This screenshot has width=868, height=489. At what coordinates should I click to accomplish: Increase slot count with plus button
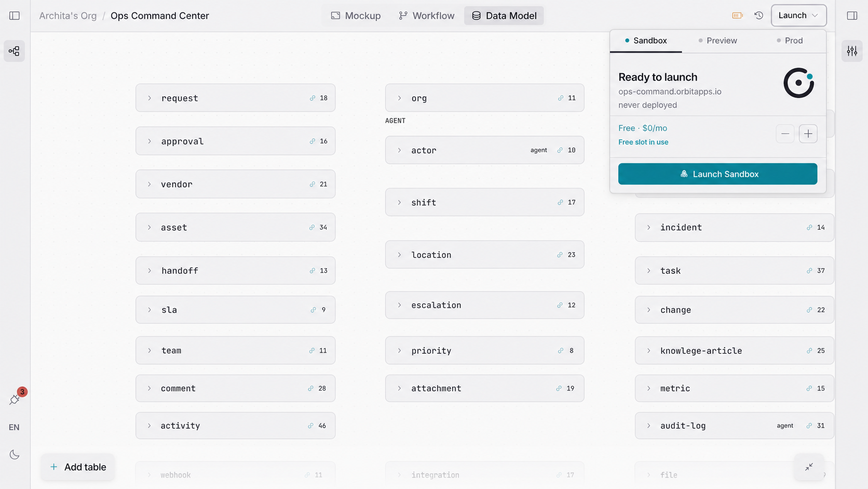point(808,134)
